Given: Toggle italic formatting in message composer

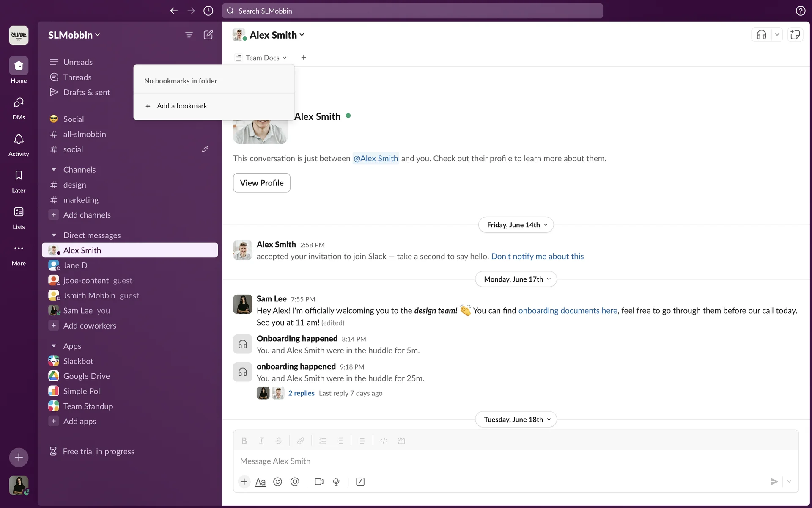Looking at the screenshot, I should click(261, 441).
